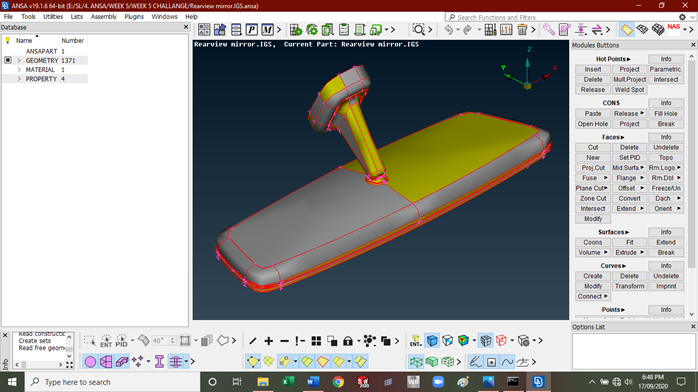Click the Material list 'M' toolbar icon
This screenshot has height=392, width=698.
click(x=267, y=30)
